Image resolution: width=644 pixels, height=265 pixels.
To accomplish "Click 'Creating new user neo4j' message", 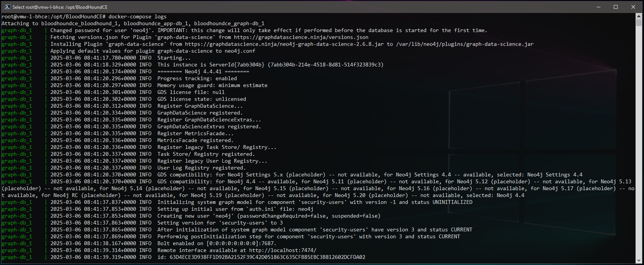I will [269, 216].
